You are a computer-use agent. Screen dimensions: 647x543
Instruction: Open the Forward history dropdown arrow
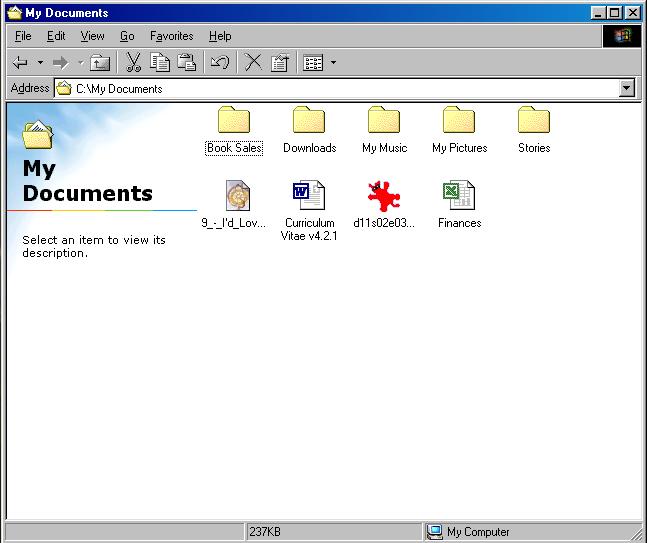tap(80, 63)
